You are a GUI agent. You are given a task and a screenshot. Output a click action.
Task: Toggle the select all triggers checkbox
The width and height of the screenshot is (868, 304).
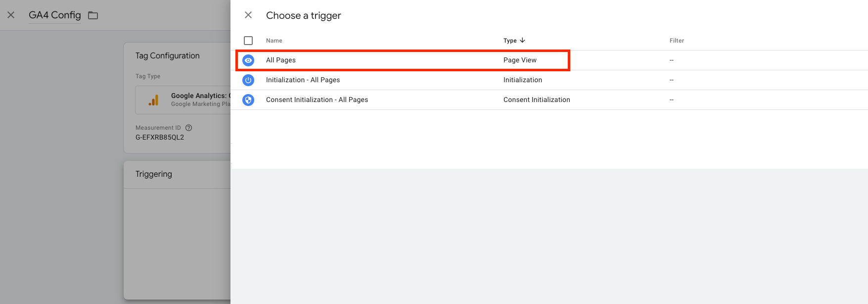tap(248, 41)
